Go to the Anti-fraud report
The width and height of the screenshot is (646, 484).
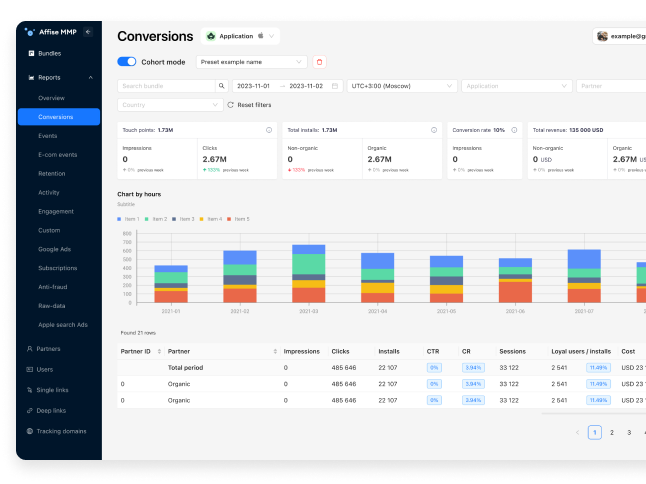coord(55,286)
